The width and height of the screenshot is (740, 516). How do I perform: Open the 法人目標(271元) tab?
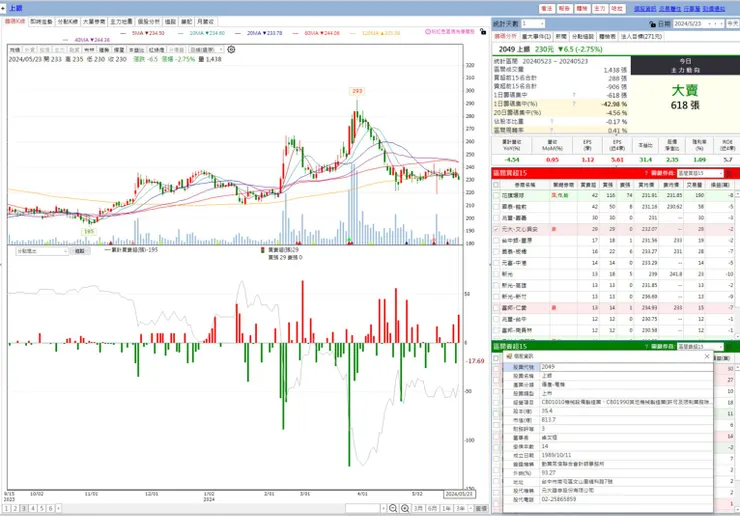tap(641, 36)
